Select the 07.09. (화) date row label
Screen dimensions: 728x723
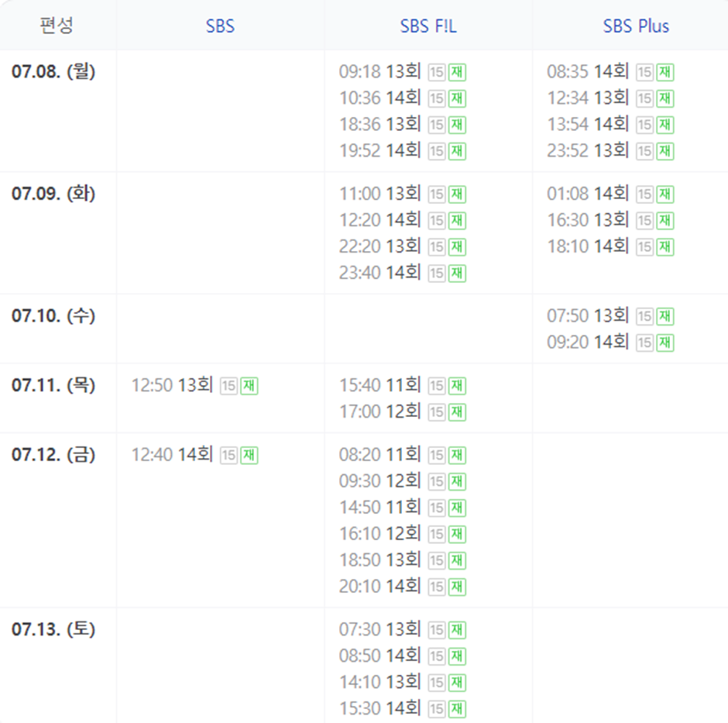click(53, 194)
